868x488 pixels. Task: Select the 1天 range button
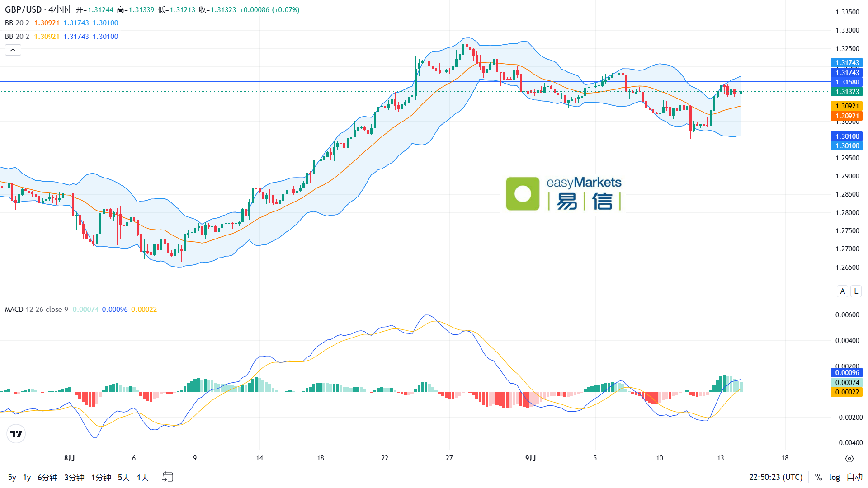(143, 477)
